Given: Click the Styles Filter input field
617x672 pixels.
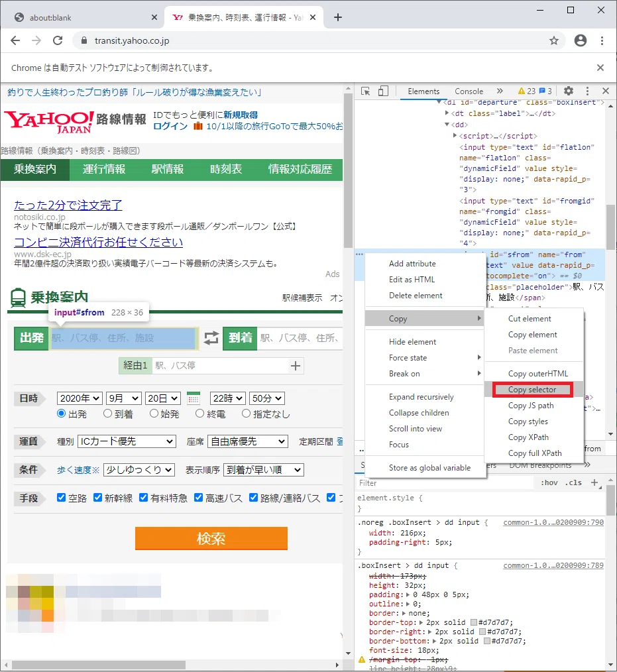Looking at the screenshot, I should 445,483.
